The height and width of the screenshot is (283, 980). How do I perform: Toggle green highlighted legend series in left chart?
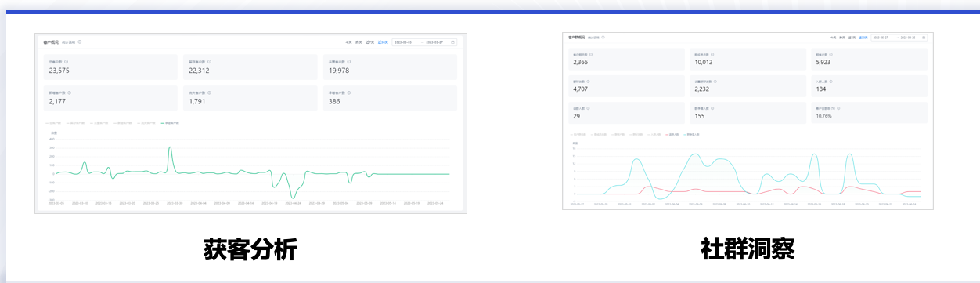tap(170, 123)
